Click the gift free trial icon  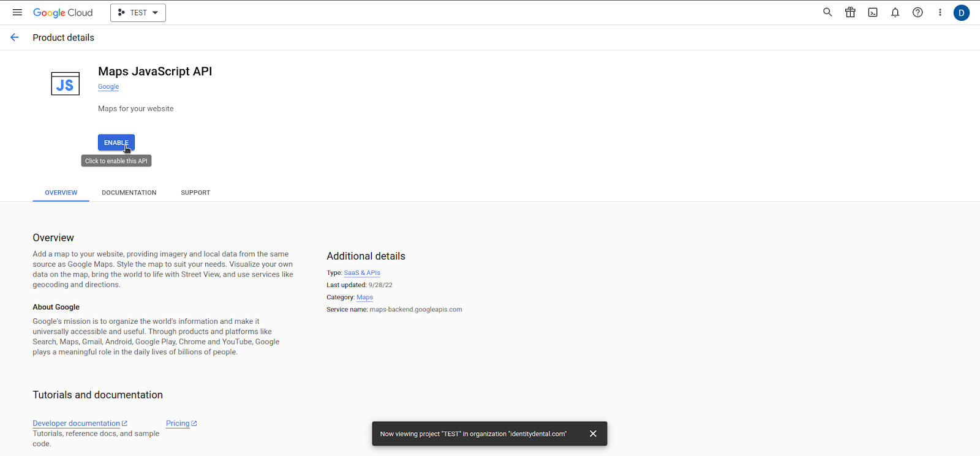(x=850, y=12)
